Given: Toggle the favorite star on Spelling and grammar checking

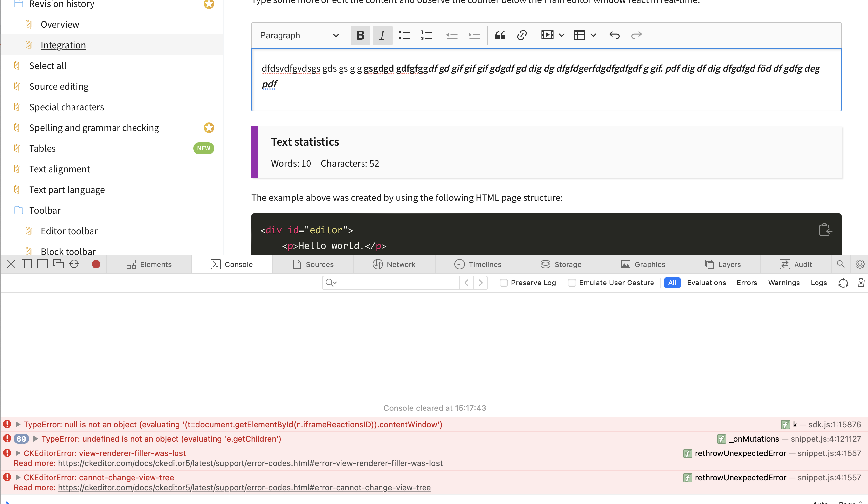Looking at the screenshot, I should (209, 127).
